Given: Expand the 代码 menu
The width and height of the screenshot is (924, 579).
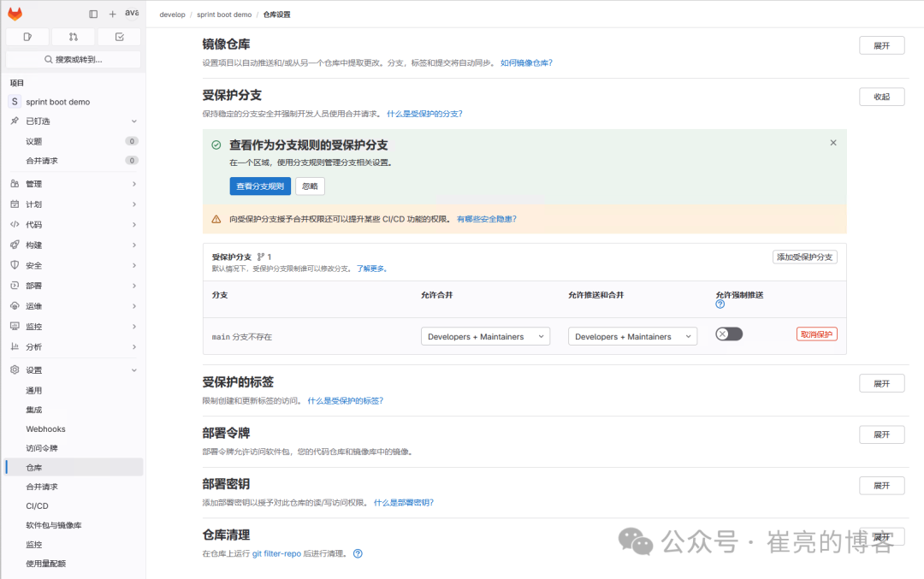Looking at the screenshot, I should [73, 224].
